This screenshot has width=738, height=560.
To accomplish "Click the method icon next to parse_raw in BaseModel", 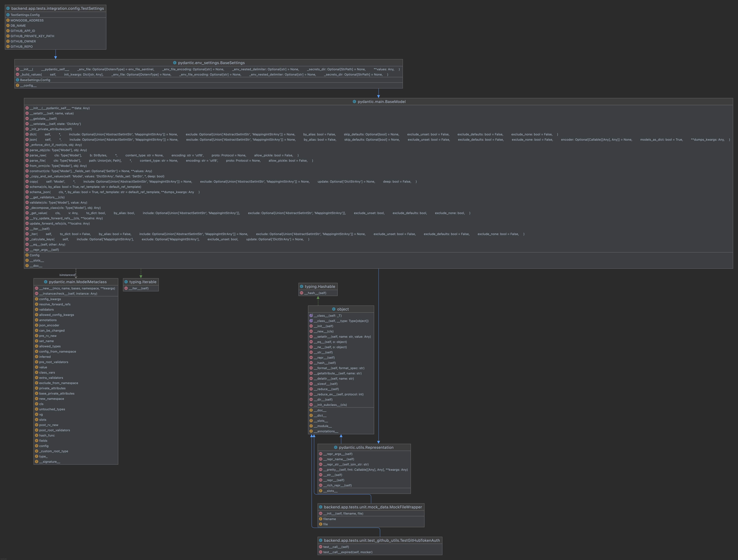I will coord(27,155).
